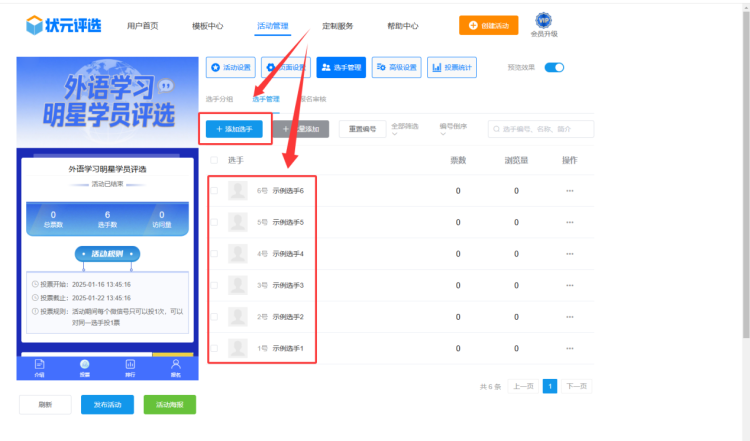Open more actions for 示例选手3

(570, 285)
